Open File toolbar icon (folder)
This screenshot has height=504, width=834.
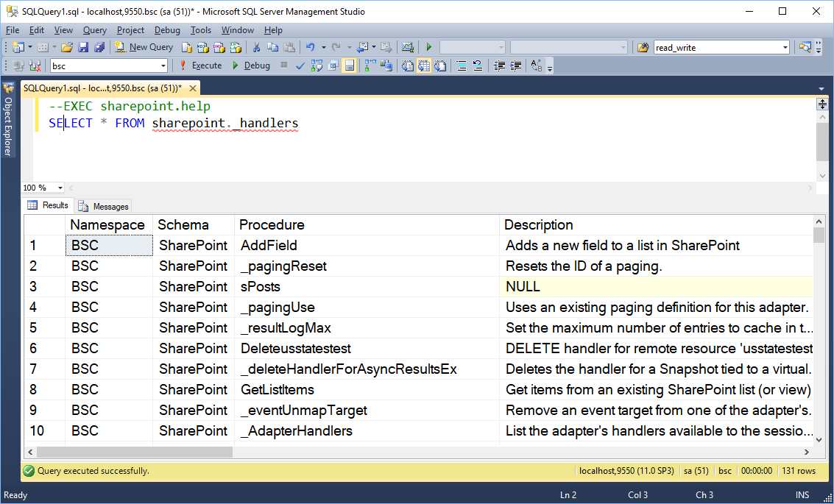click(x=66, y=47)
